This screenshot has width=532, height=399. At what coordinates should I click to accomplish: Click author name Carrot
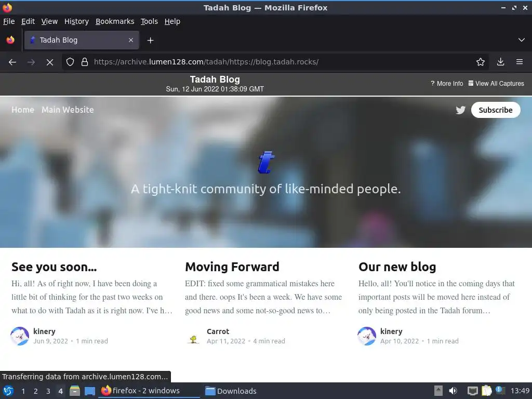pos(218,331)
